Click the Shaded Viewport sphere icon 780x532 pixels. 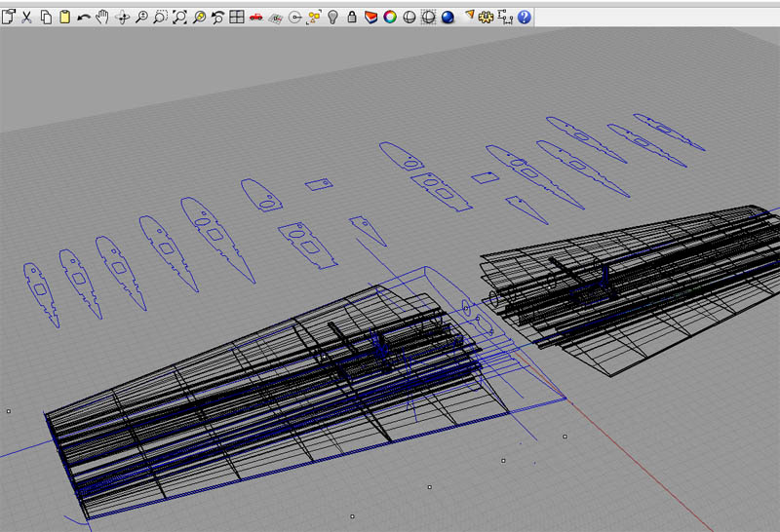409,18
